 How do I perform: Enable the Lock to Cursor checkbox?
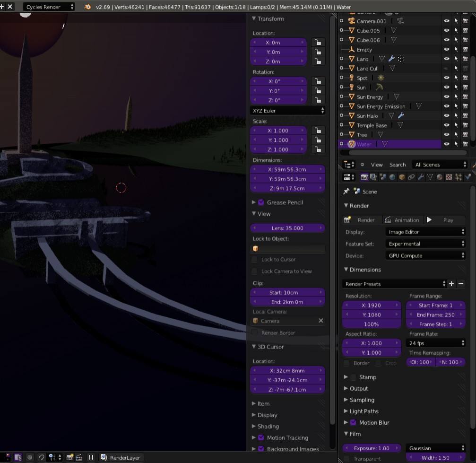tap(255, 260)
